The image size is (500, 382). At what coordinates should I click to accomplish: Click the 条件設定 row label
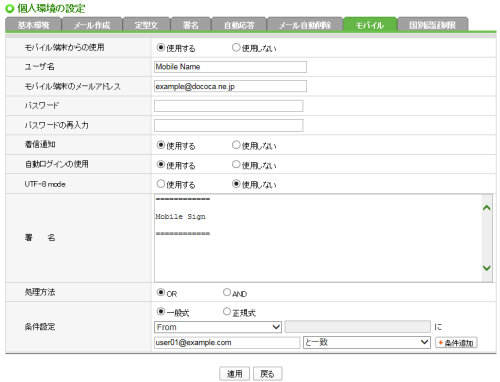click(x=40, y=327)
